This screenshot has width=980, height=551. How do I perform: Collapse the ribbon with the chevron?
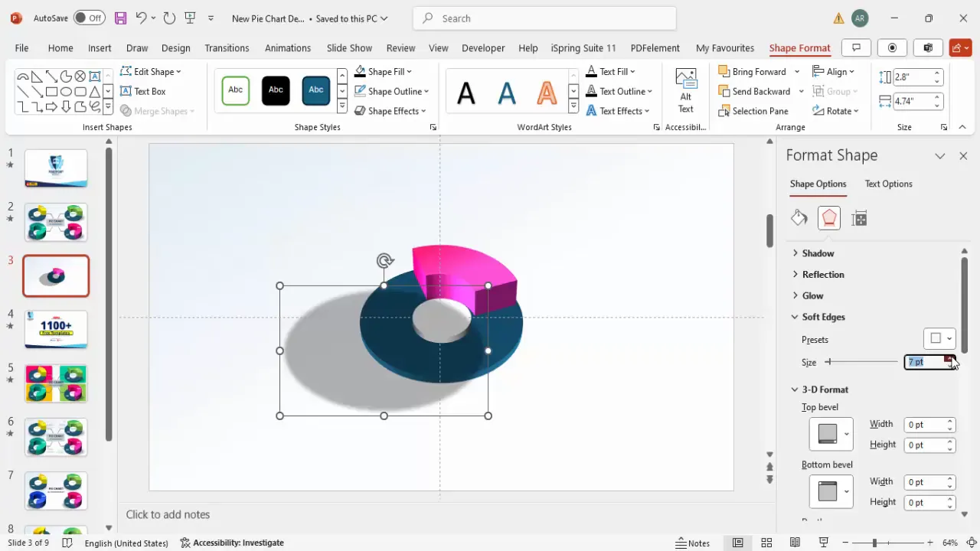click(x=962, y=127)
